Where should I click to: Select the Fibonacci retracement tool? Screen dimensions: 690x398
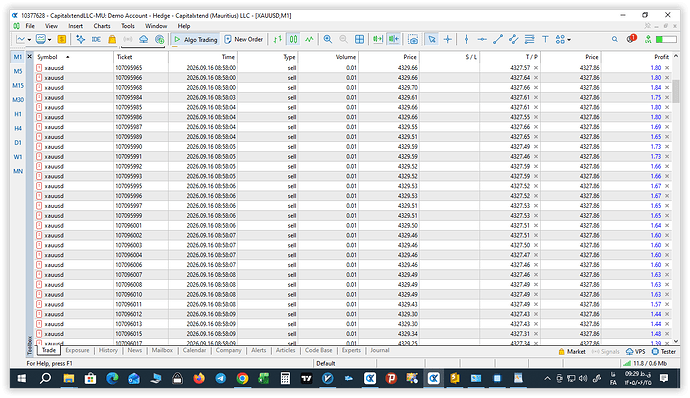pyautogui.click(x=529, y=40)
